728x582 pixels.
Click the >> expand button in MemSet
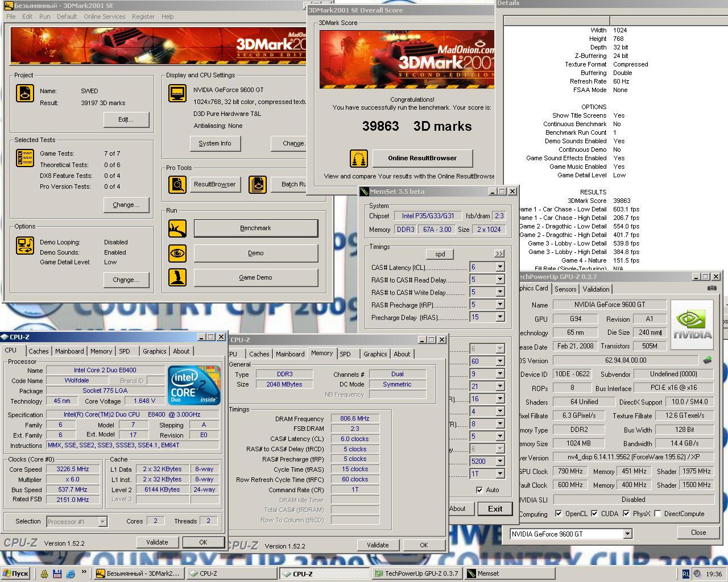tap(499, 254)
